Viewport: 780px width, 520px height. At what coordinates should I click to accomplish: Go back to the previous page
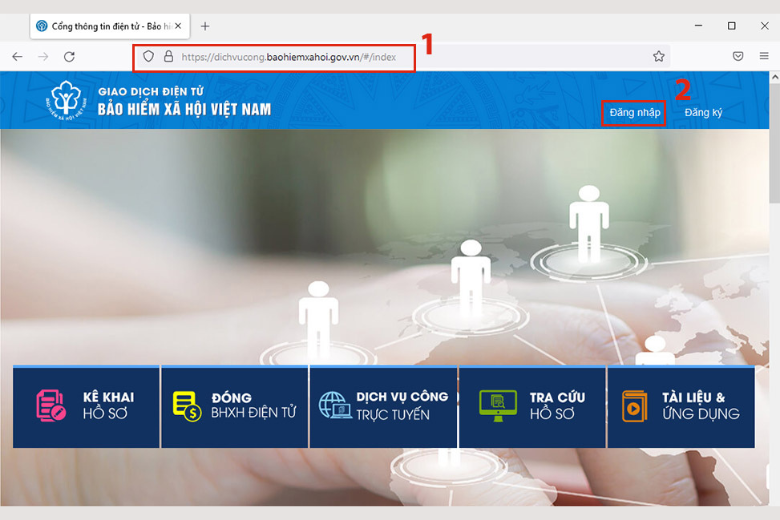point(17,57)
